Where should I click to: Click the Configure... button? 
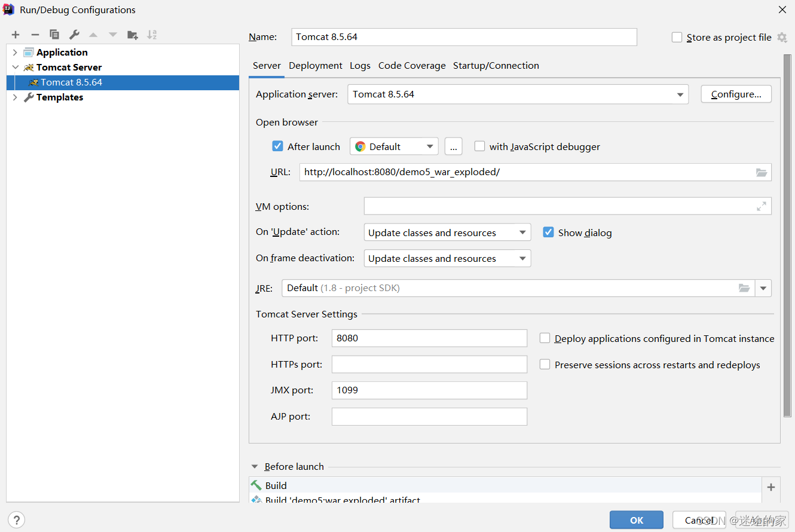pyautogui.click(x=736, y=94)
